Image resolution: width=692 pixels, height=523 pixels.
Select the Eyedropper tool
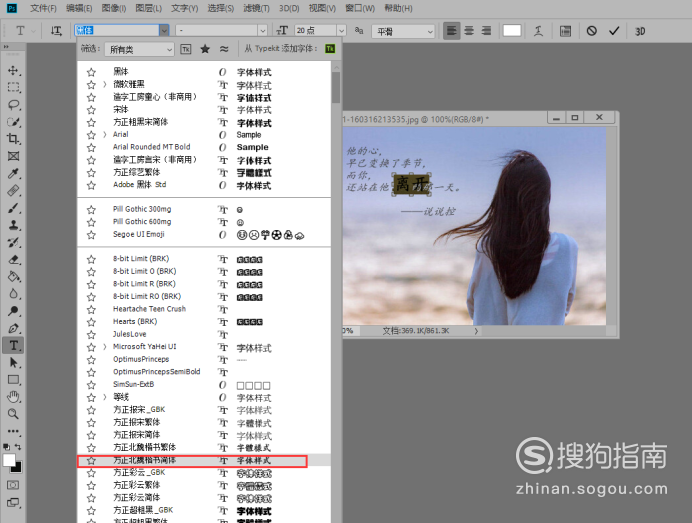tap(13, 173)
